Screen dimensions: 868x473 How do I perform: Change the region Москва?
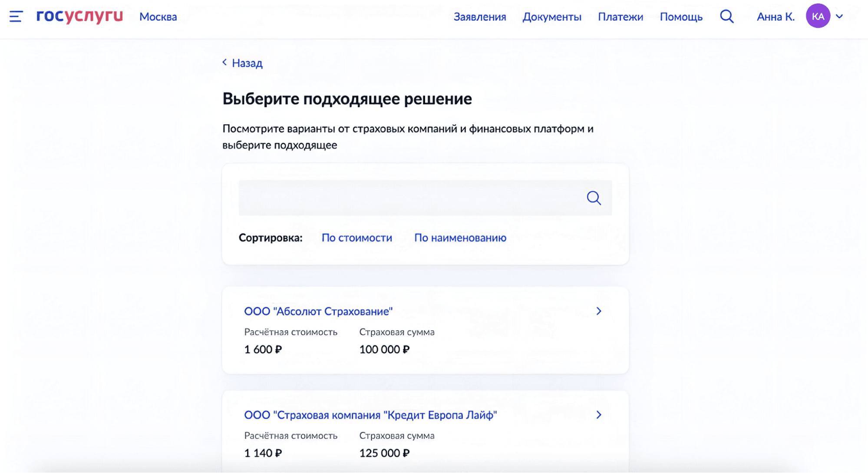click(158, 17)
